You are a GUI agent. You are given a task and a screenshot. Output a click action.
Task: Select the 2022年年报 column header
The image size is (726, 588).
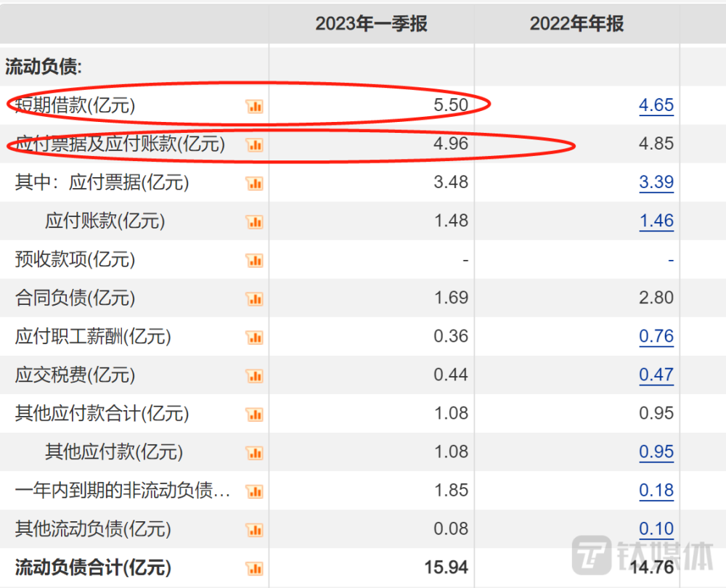point(577,24)
